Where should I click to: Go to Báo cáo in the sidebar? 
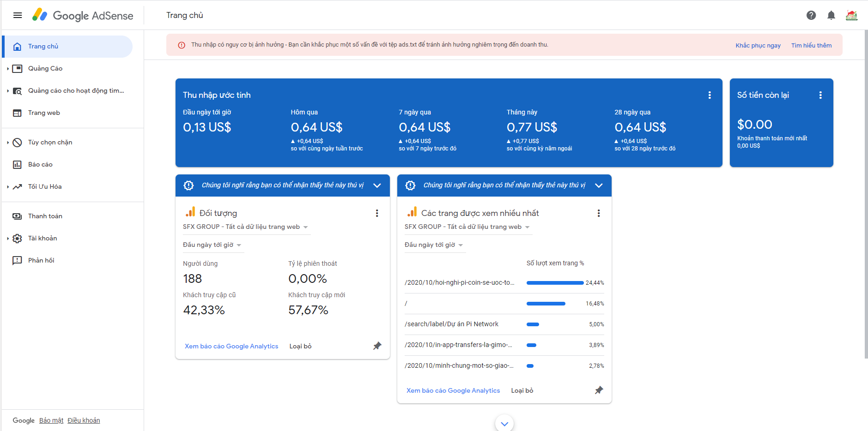[40, 164]
